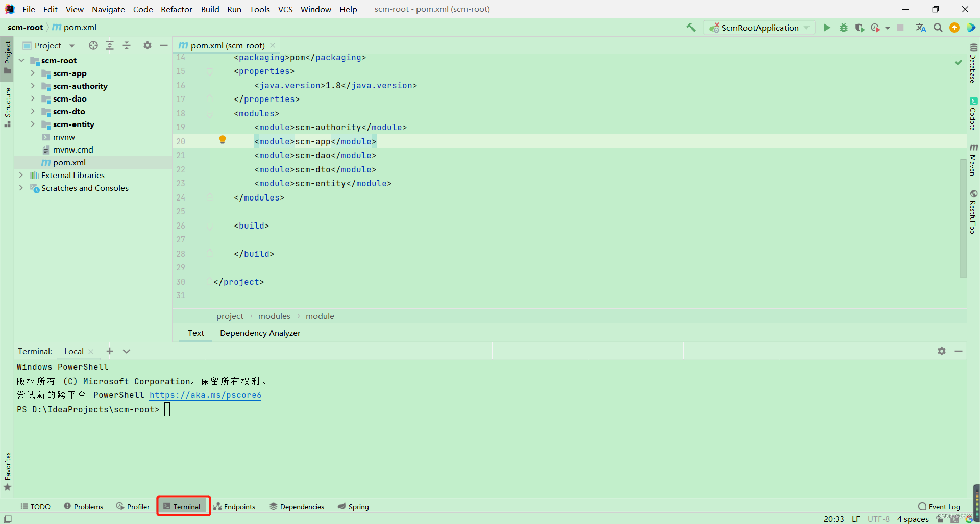Select opened file locate target icon
Screen dimensions: 980x524
coord(93,45)
